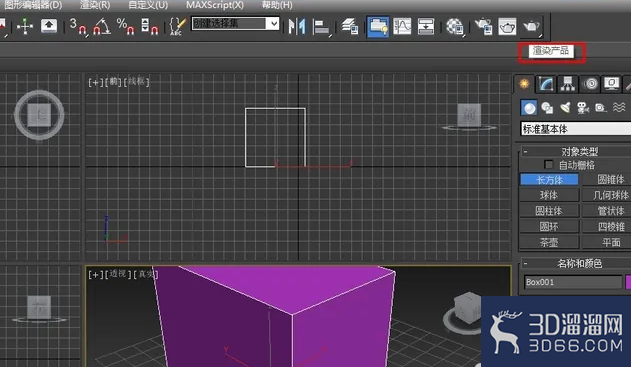Click the Pyramid (四棱锥) button
The image size is (631, 367).
[x=607, y=227]
